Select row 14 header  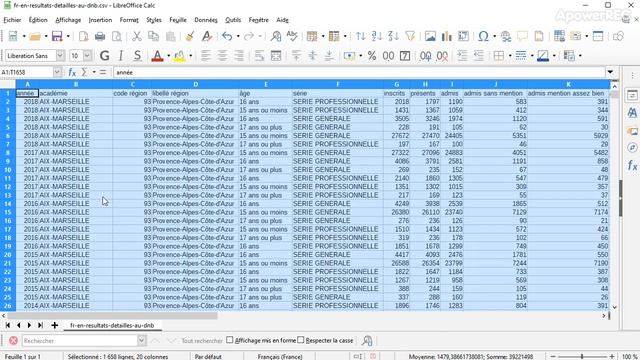8,204
